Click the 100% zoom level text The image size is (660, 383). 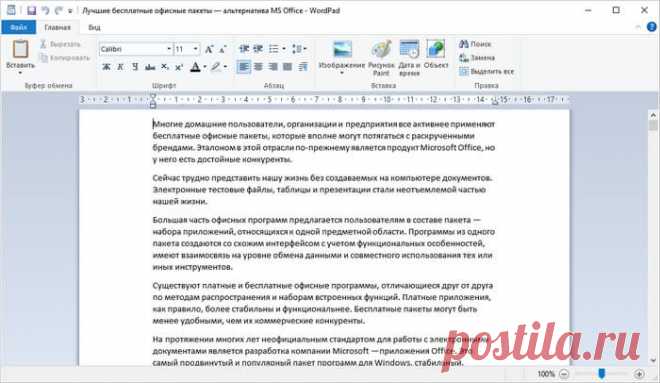[546, 374]
